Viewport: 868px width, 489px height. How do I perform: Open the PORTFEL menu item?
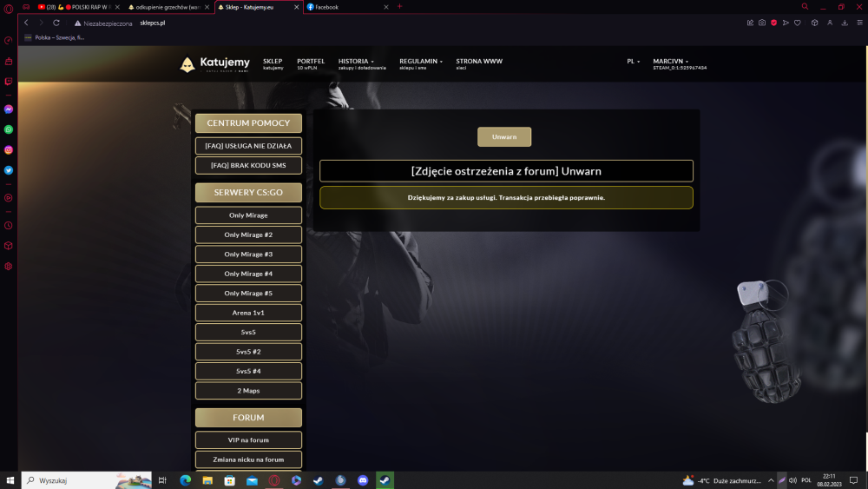tap(311, 63)
